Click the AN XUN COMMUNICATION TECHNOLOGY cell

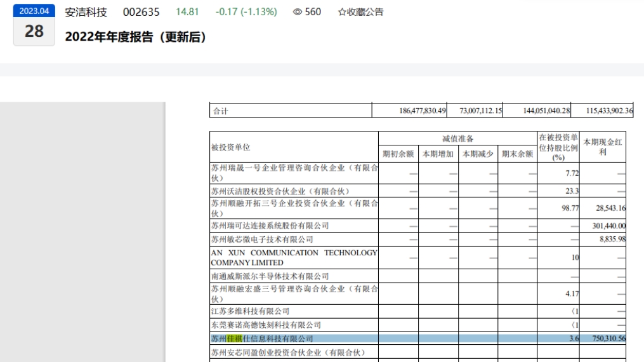(x=294, y=257)
